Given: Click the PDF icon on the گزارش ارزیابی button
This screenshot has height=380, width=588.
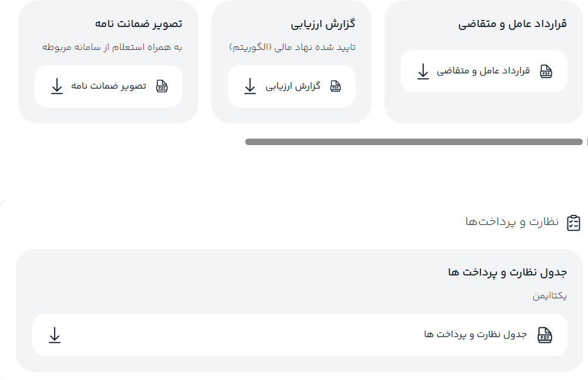Looking at the screenshot, I should click(x=336, y=86).
